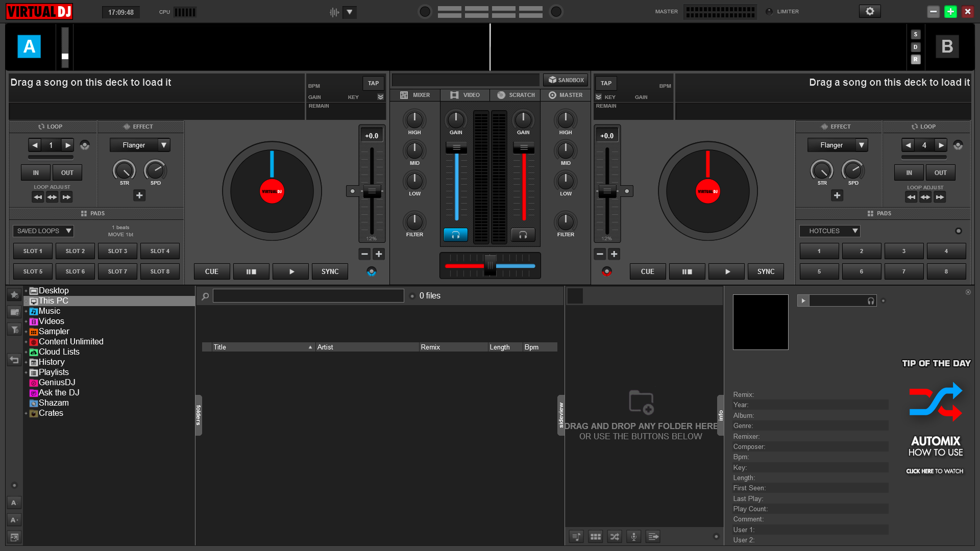Image resolution: width=980 pixels, height=551 pixels.
Task: Enable right deck headphone cue button
Action: [523, 235]
